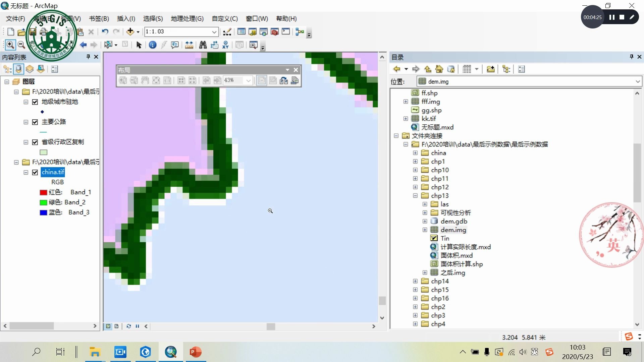
Task: Activate the Measure tool
Action: [x=189, y=45]
